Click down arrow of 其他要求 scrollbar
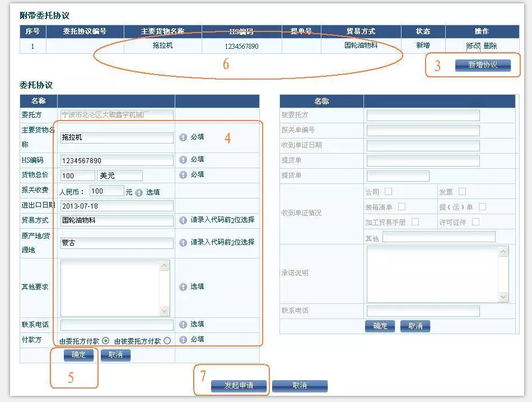532x402 pixels. point(165,311)
